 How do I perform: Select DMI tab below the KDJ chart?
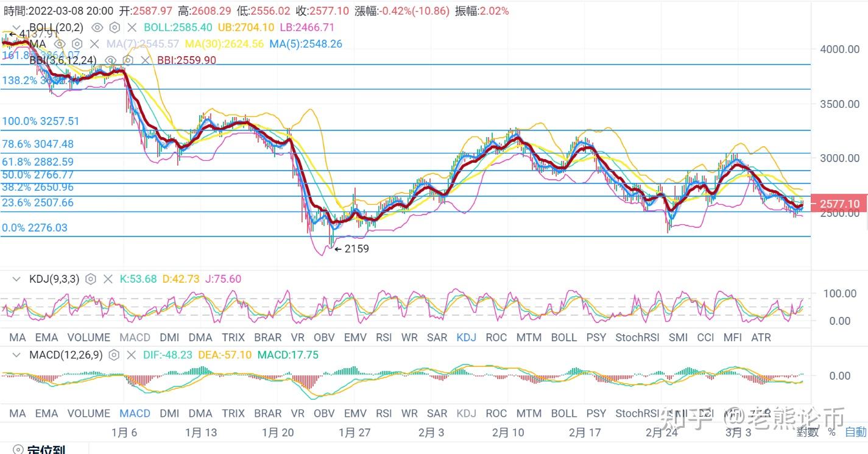click(169, 337)
